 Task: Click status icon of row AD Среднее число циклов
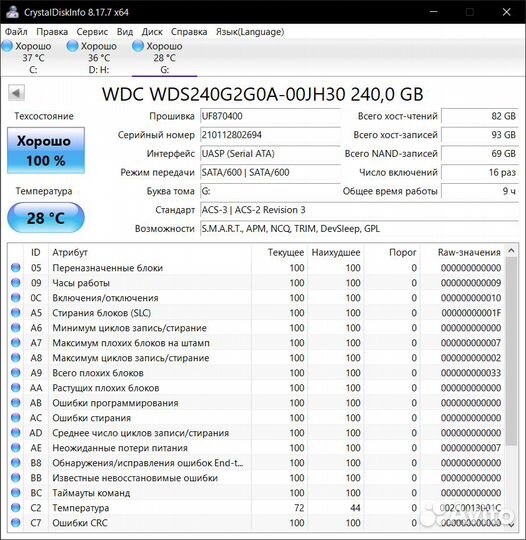pyautogui.click(x=16, y=433)
